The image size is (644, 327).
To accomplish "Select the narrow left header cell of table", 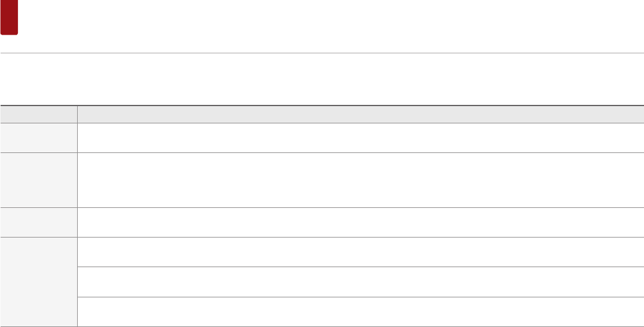I will (39, 114).
